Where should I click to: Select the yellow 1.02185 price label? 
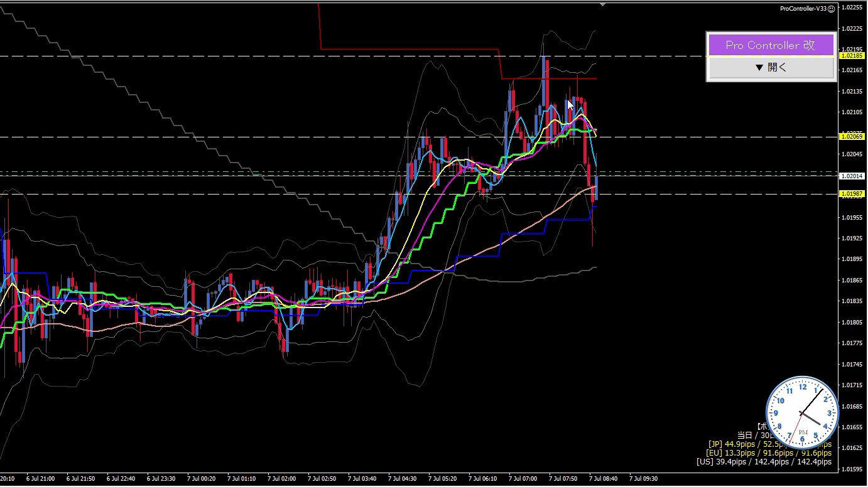point(852,56)
